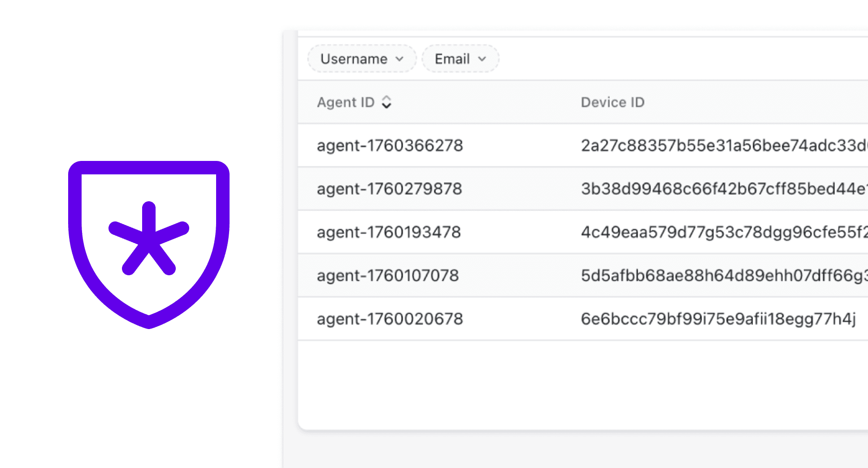Open the Email filter dropdown

click(460, 59)
